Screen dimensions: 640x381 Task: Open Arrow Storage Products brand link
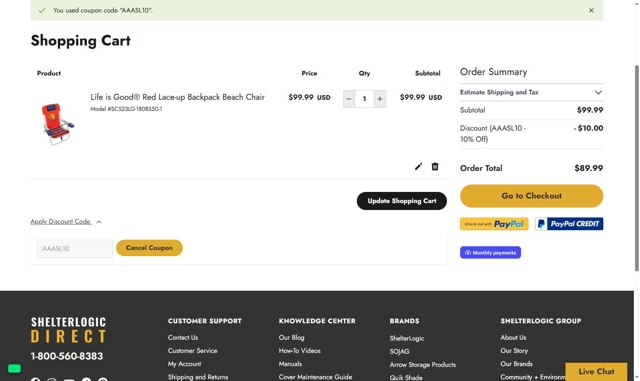(422, 365)
